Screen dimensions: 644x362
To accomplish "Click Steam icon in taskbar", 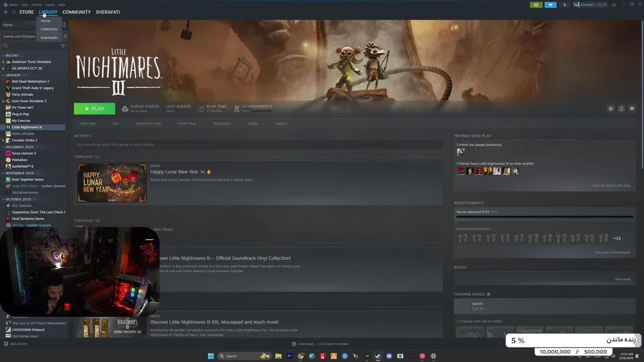I will [x=378, y=356].
